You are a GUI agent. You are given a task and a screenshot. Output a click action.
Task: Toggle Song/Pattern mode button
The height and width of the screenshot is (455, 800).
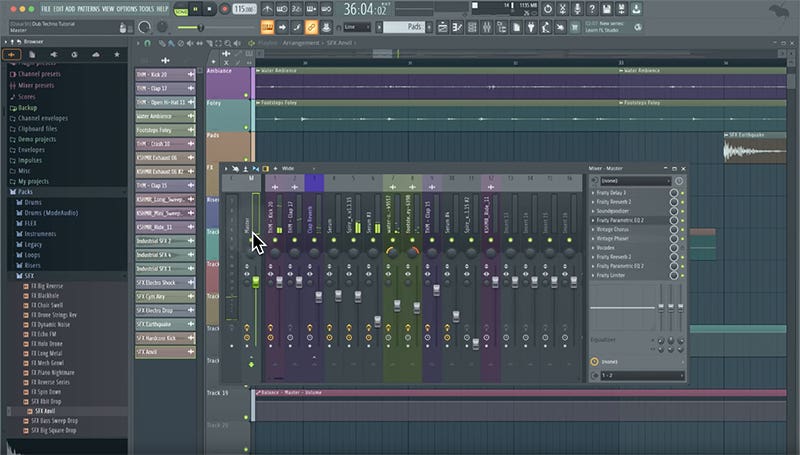[x=181, y=9]
